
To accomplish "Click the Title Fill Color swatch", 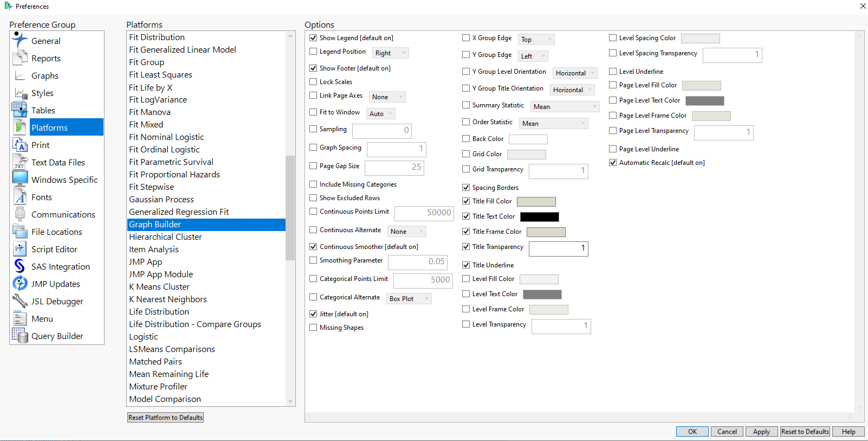I will (536, 202).
